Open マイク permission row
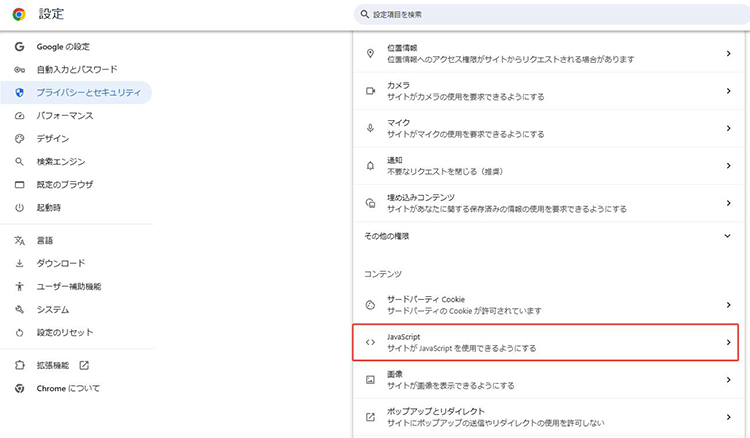 549,128
